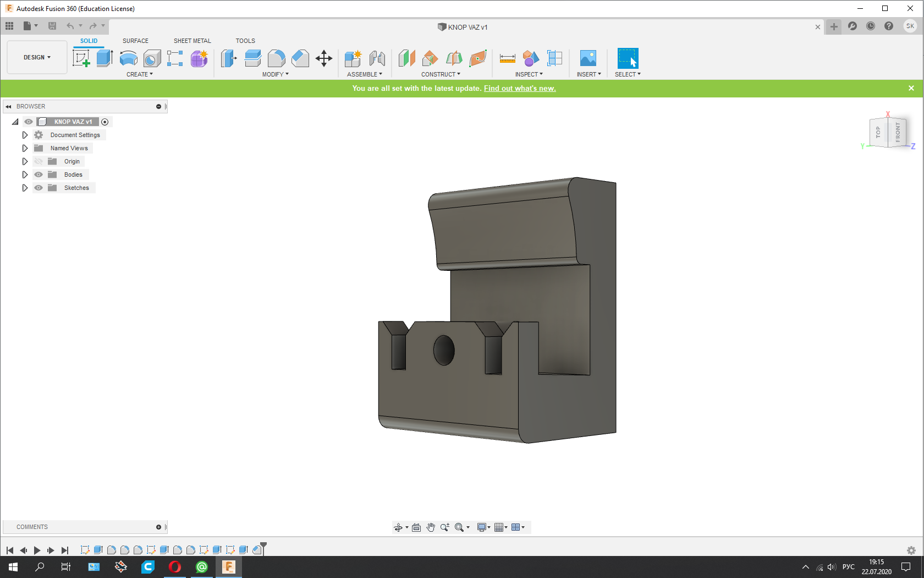Select the Press Pull tool
Image resolution: width=924 pixels, height=578 pixels.
pyautogui.click(x=229, y=58)
